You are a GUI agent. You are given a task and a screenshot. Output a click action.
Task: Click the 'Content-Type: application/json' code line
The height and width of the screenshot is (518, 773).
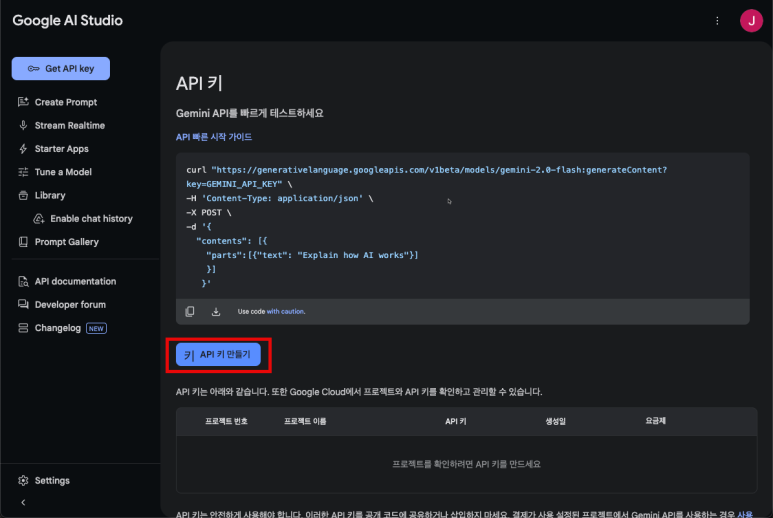coord(282,198)
